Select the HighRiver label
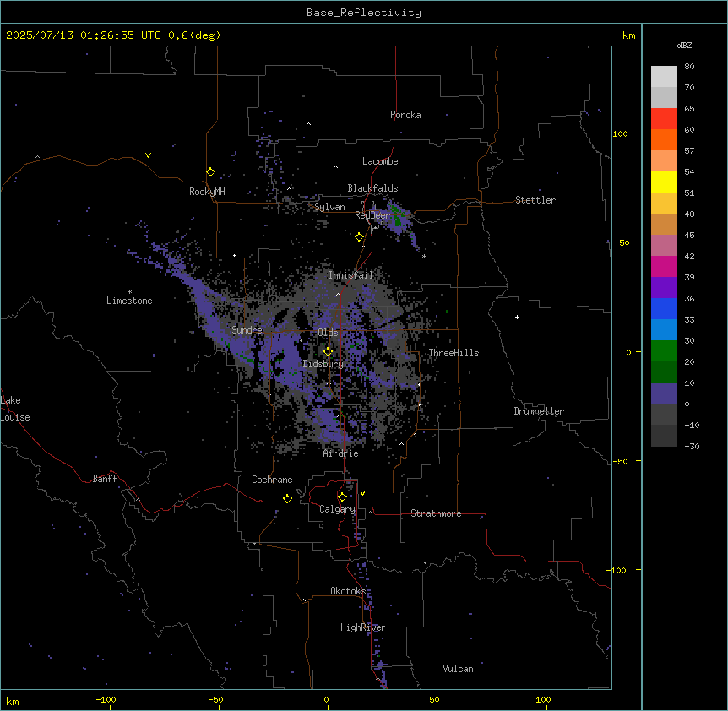The height and width of the screenshot is (711, 728). tap(363, 627)
